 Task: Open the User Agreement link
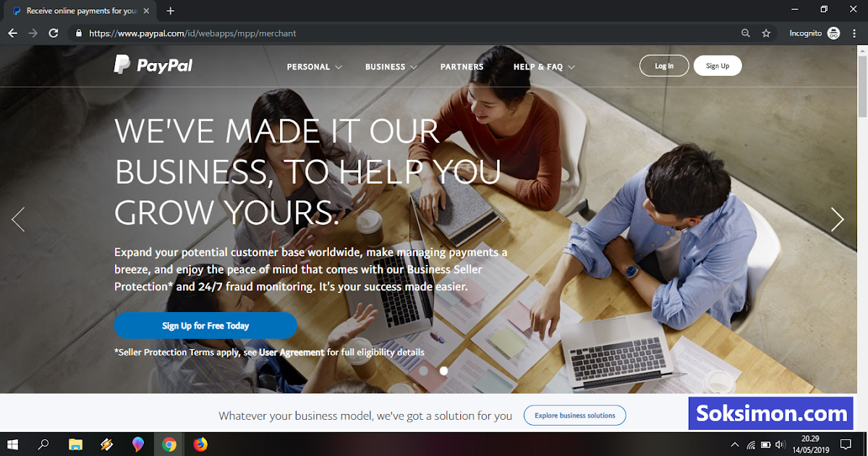coord(292,352)
